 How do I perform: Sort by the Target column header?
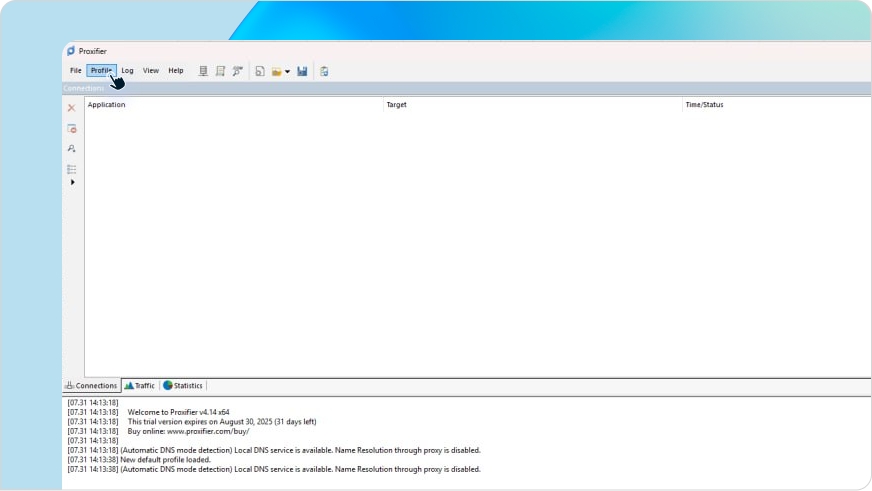[396, 104]
